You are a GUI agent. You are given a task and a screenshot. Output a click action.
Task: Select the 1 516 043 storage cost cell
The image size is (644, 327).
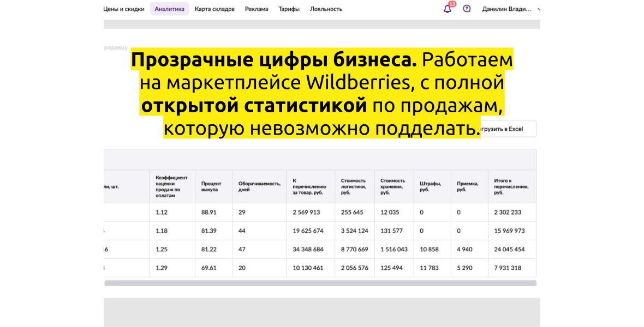pos(394,250)
